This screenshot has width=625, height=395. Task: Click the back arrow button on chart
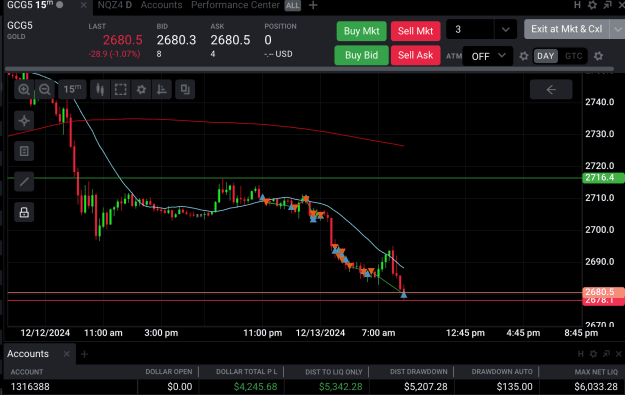point(551,89)
